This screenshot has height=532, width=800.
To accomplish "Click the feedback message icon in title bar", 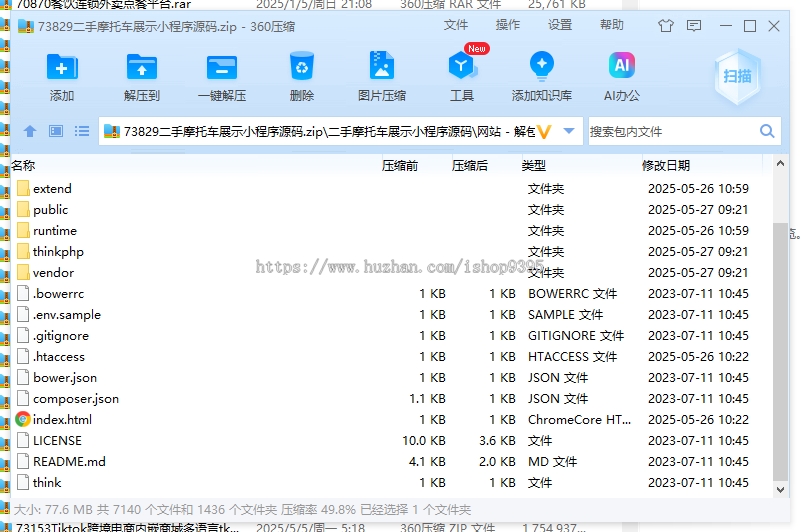I will [x=694, y=26].
